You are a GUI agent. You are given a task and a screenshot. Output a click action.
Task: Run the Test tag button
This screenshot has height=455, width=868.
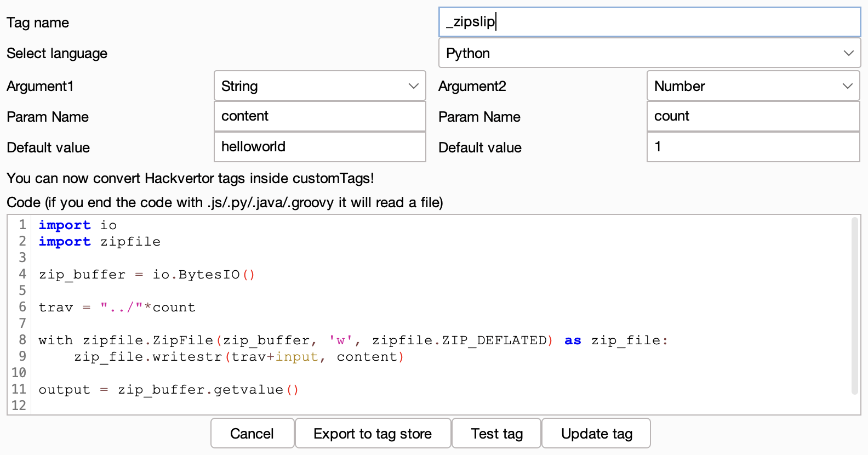[496, 434]
